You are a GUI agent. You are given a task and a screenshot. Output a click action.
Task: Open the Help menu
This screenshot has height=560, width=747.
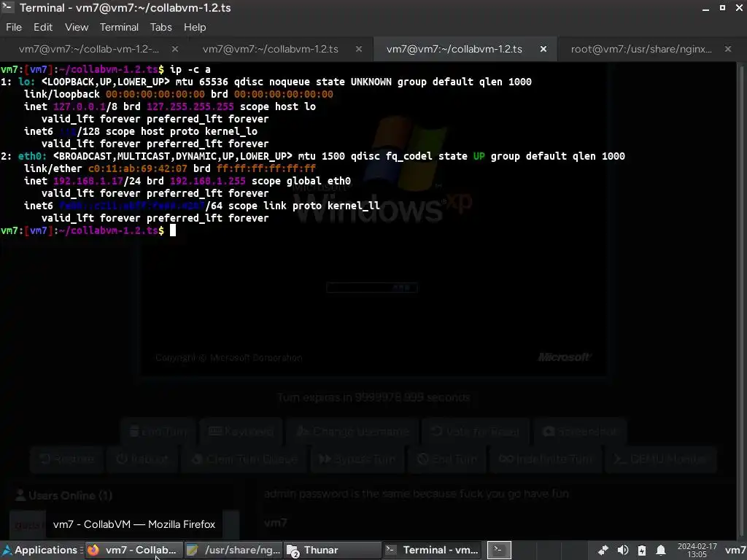click(195, 27)
